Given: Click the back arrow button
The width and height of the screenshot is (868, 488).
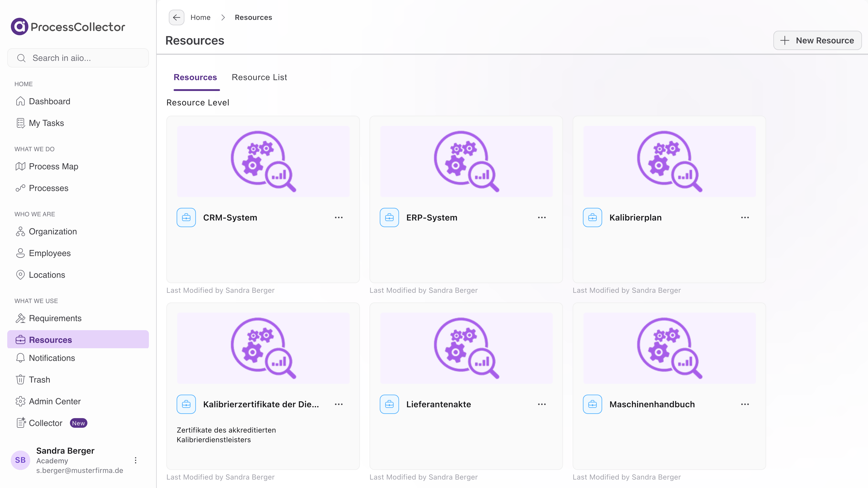Looking at the screenshot, I should (x=176, y=17).
